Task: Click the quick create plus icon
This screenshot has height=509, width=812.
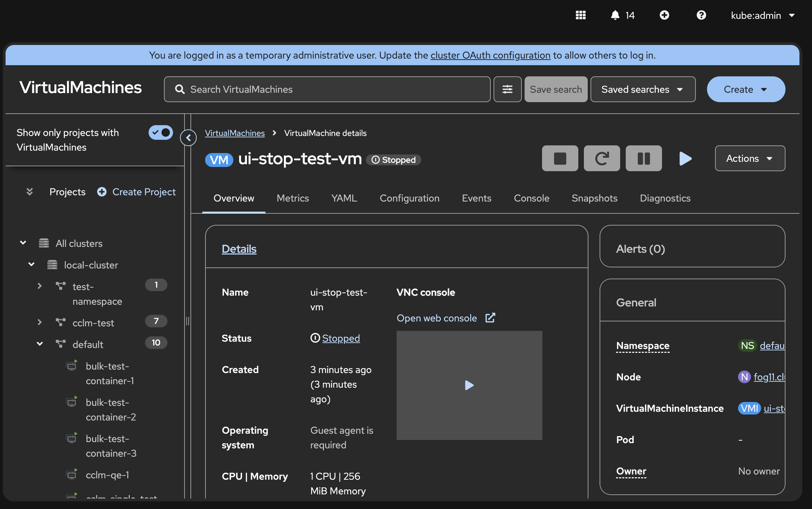Action: pyautogui.click(x=664, y=15)
